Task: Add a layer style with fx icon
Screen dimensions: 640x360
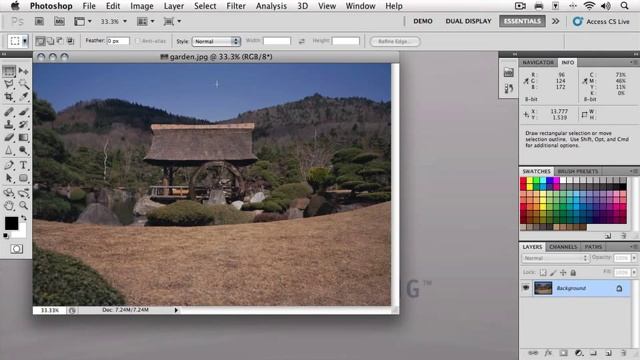Action: pos(548,353)
